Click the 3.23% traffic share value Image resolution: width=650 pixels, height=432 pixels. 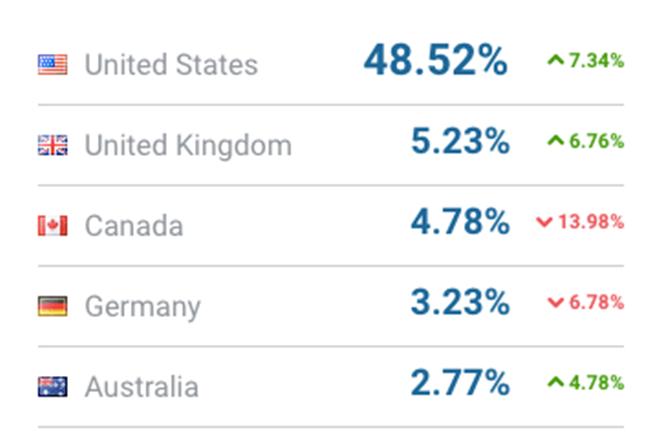click(459, 302)
